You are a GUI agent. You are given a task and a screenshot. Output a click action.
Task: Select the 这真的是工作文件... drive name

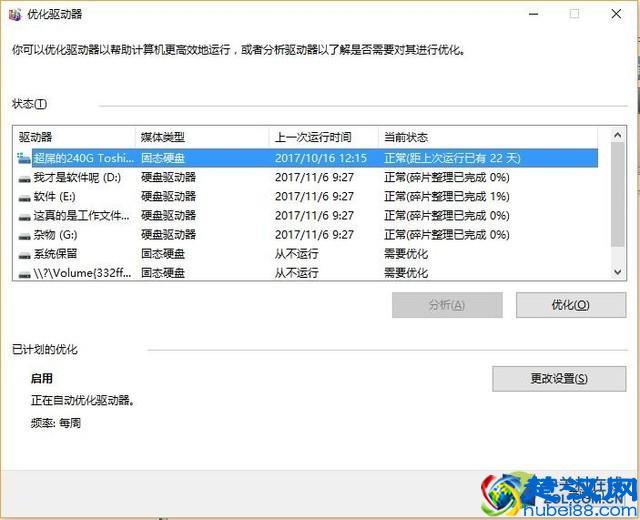82,216
